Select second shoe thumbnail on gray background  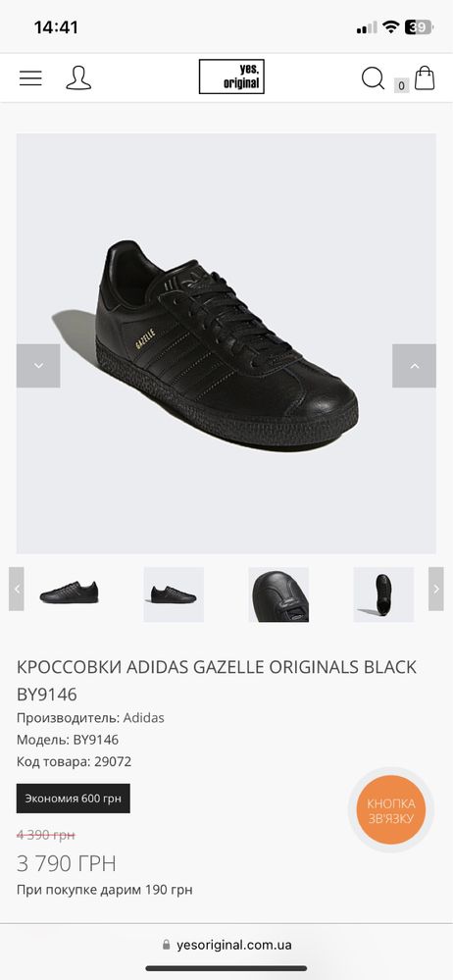click(174, 594)
